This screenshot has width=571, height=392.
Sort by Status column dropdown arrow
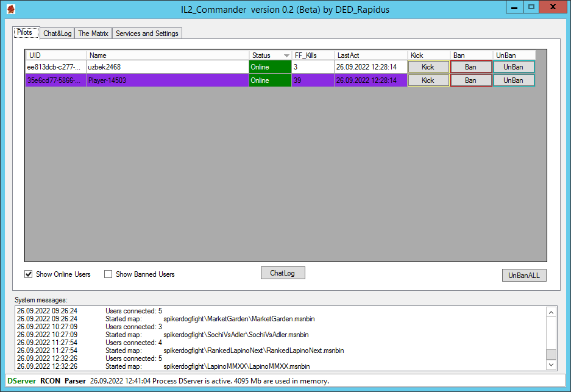[286, 55]
